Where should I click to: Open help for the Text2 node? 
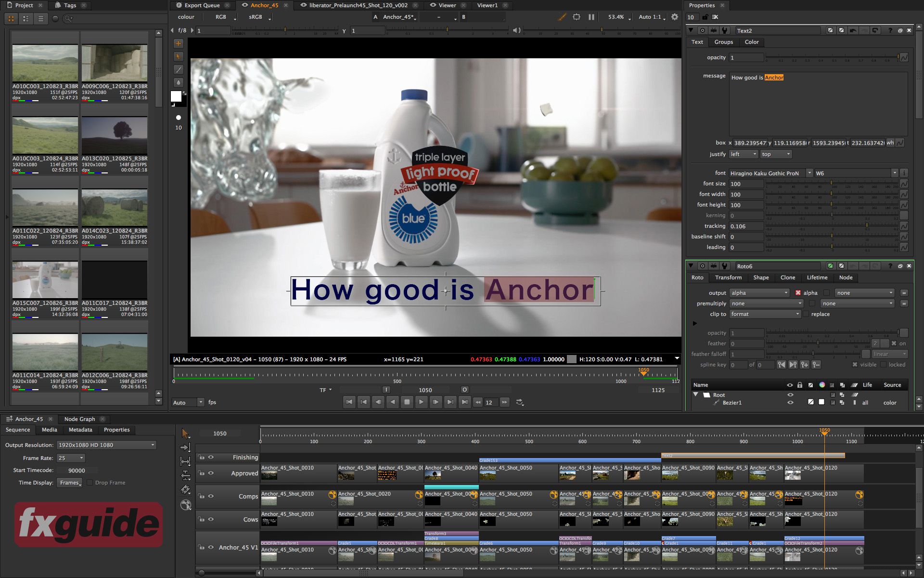(x=890, y=30)
